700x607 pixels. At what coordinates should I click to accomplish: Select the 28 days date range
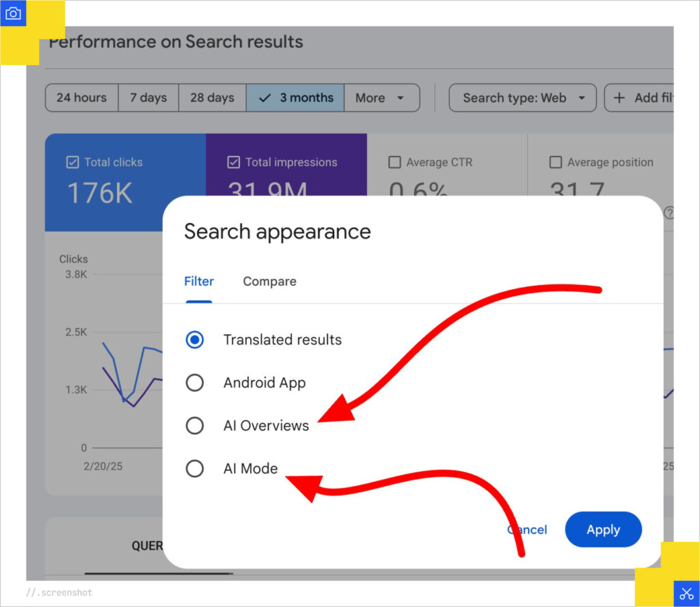pos(212,98)
